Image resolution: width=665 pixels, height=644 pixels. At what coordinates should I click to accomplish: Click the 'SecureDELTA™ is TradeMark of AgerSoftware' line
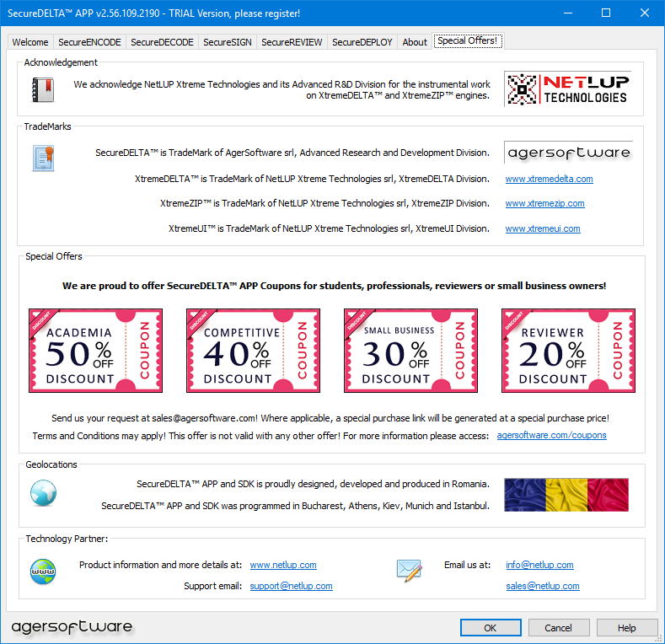[292, 153]
